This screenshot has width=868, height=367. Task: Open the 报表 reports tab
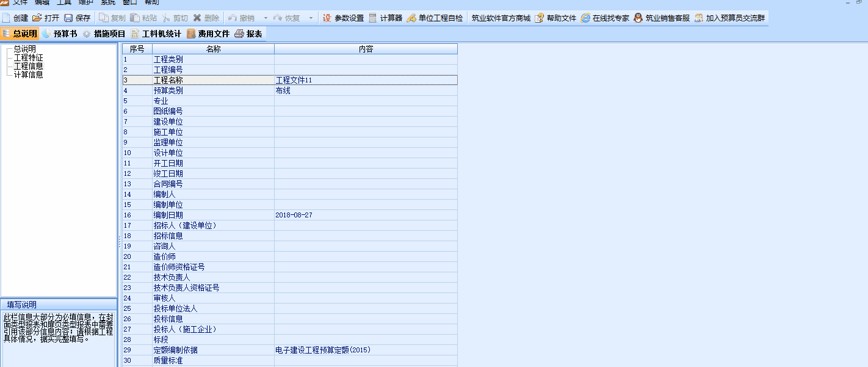point(248,34)
